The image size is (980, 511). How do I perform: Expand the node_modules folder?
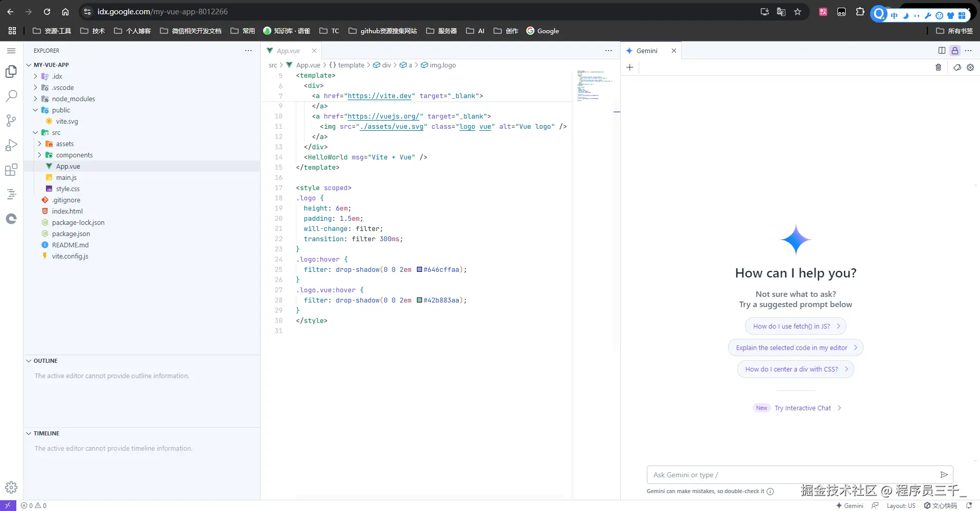tap(35, 99)
